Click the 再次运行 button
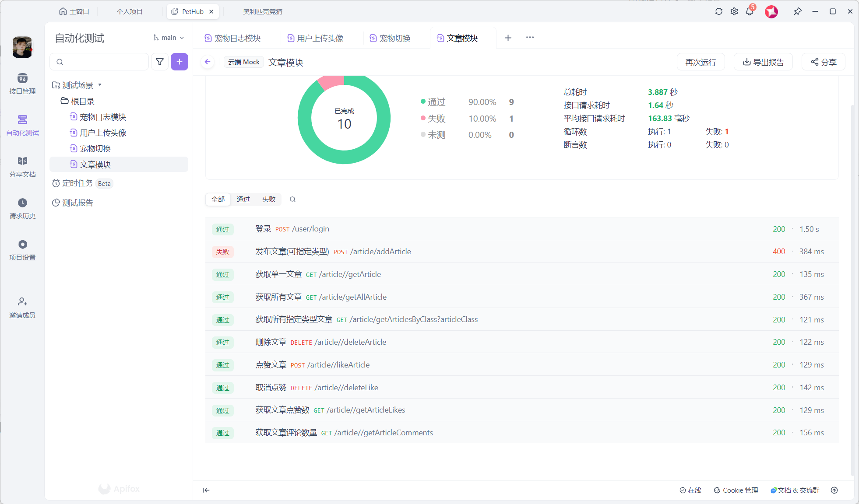 pos(701,62)
